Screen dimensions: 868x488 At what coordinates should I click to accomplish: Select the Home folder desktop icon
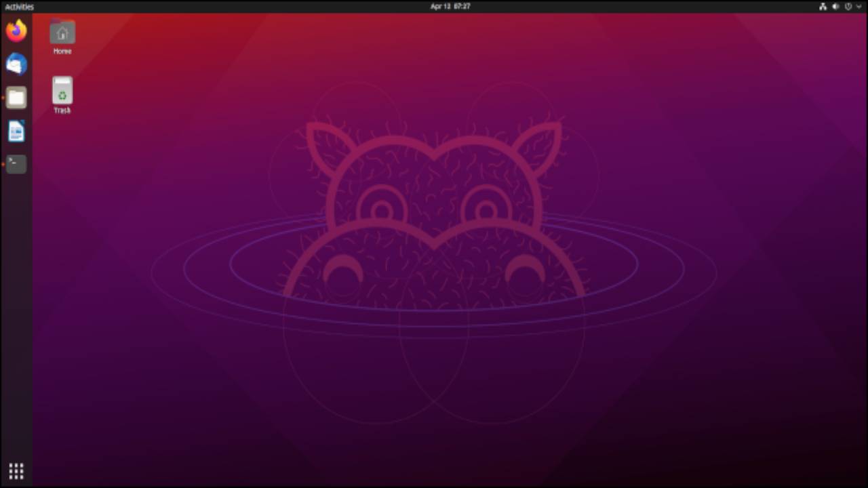[62, 37]
